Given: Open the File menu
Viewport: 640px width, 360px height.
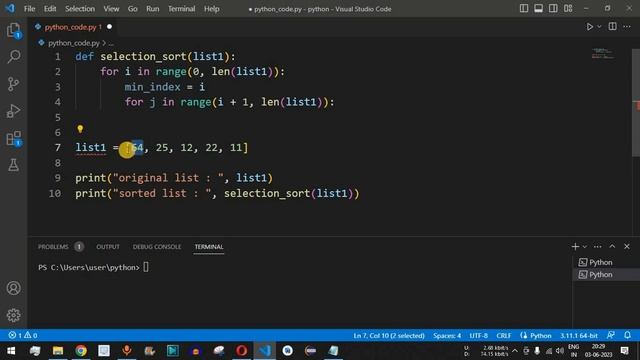Looking at the screenshot, I should [29, 9].
